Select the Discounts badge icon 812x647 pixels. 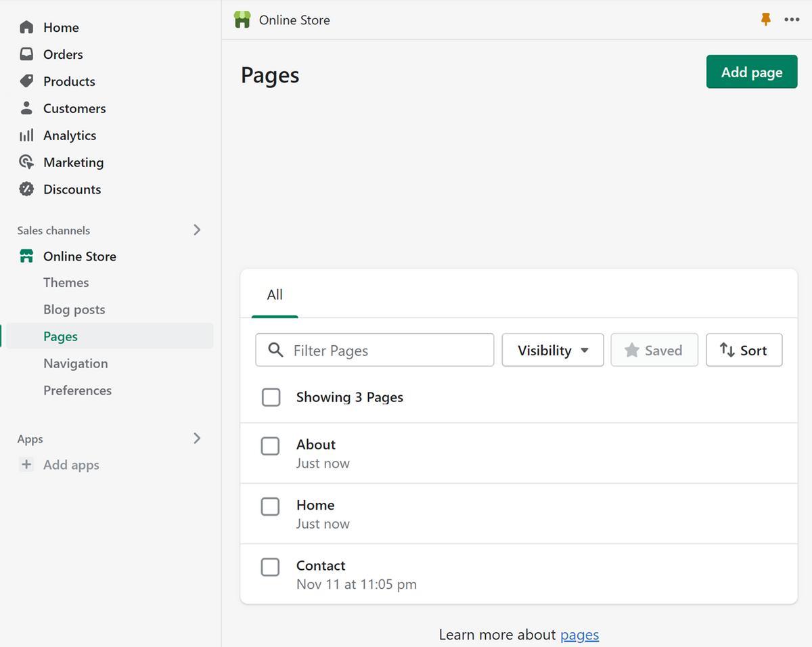point(26,189)
